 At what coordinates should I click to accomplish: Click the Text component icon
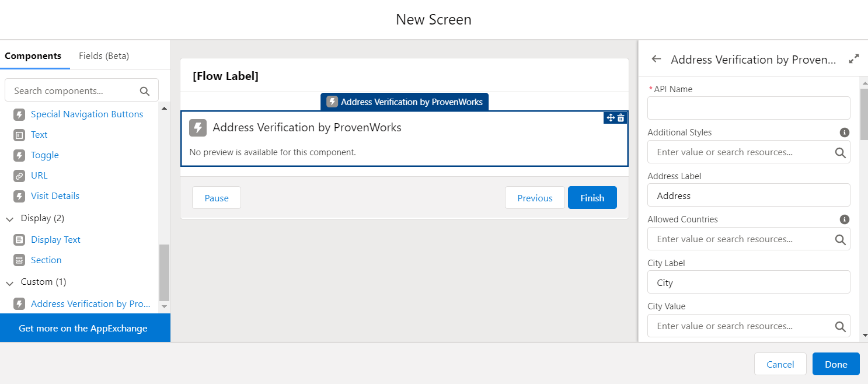click(x=19, y=135)
